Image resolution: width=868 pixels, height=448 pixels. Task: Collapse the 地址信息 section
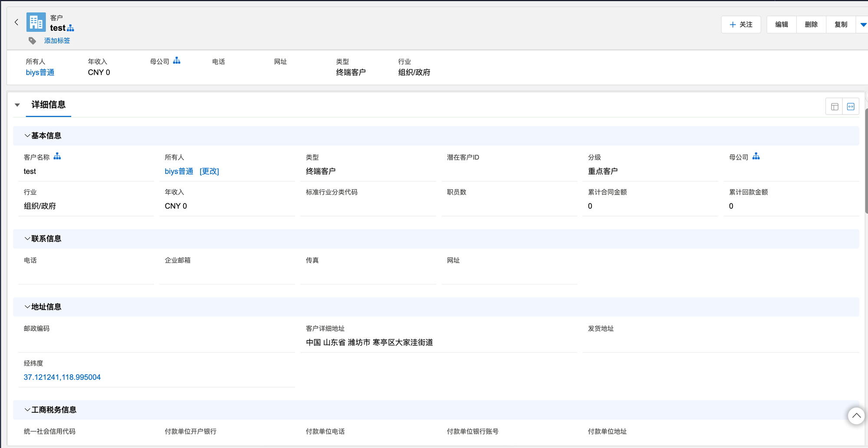pos(27,307)
